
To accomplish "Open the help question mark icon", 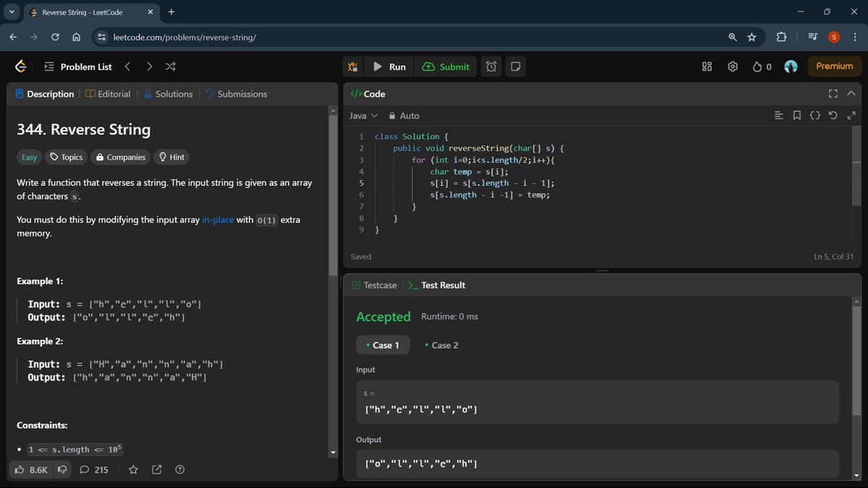I will (180, 470).
